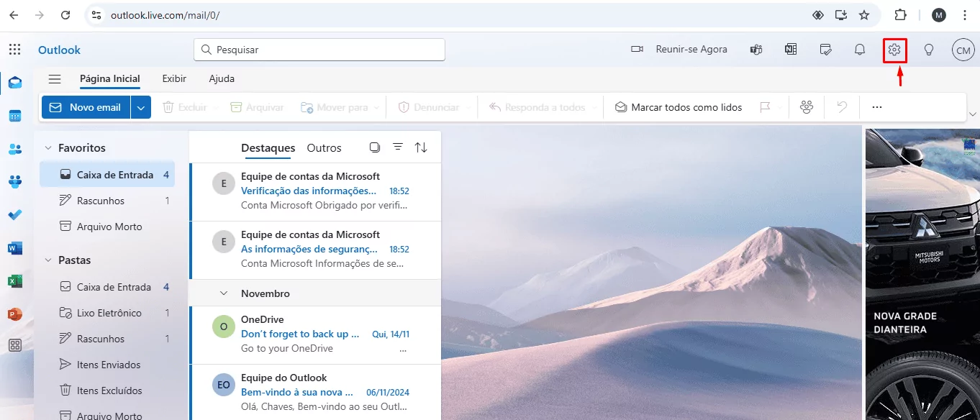Screen dimensions: 980x420
Task: Open Rascunhos under Favoritos
Action: point(107,201)
